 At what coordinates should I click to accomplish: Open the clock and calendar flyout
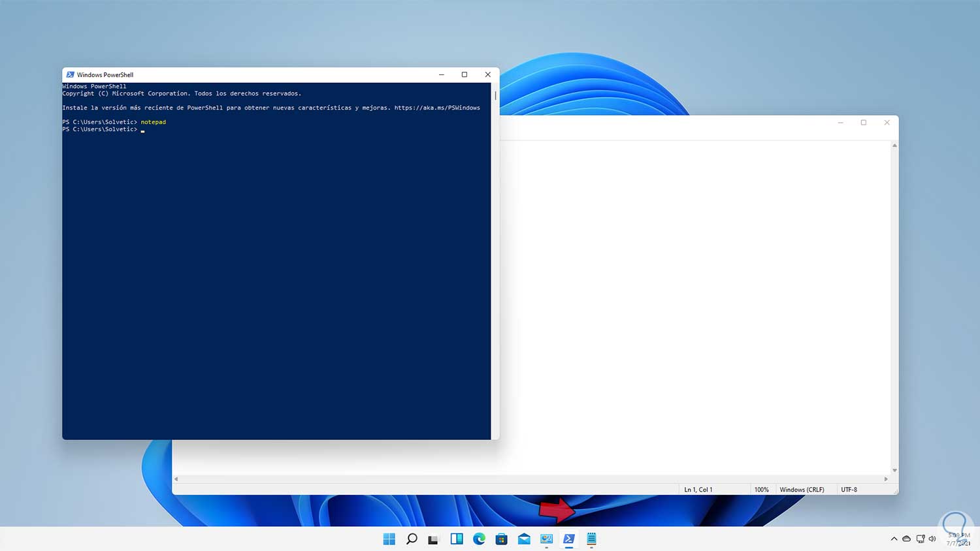pos(959,539)
